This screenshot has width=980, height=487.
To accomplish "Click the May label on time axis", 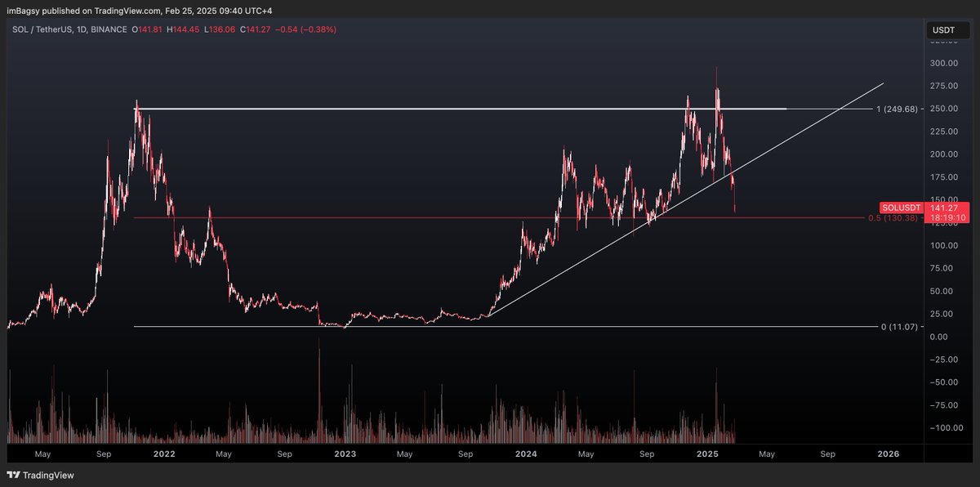I will pos(42,453).
